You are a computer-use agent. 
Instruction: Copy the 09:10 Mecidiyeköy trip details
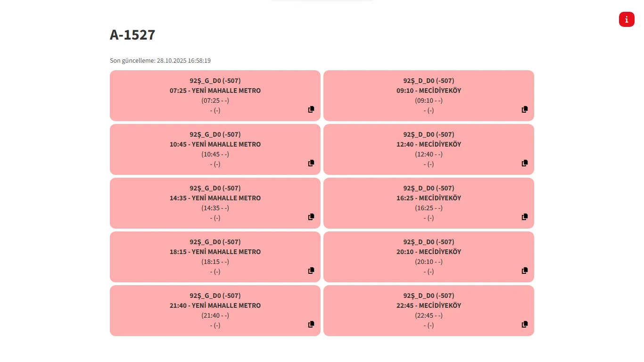[x=525, y=109]
